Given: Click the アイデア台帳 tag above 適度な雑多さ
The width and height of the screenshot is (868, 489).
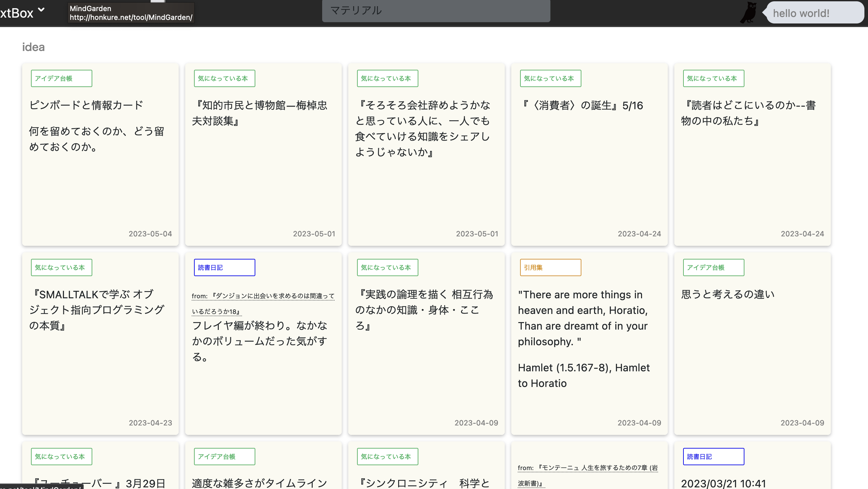Looking at the screenshot, I should point(224,457).
